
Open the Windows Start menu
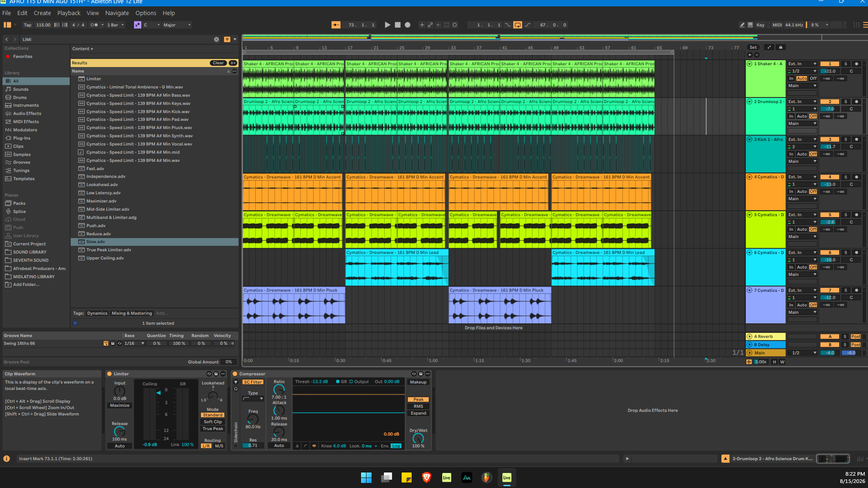(x=366, y=478)
